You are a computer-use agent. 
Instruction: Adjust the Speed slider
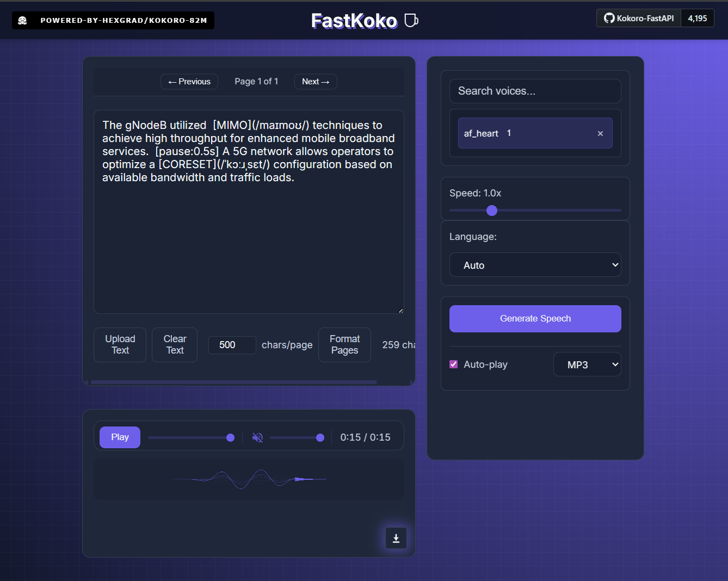coord(491,211)
